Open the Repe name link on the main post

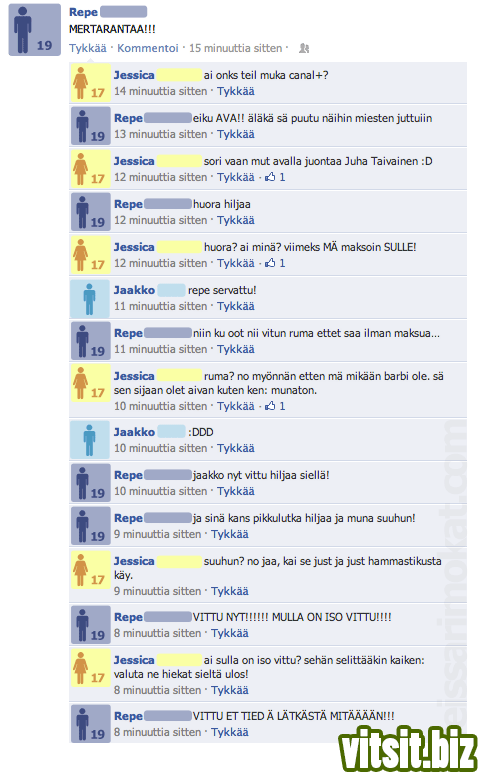tap(83, 12)
